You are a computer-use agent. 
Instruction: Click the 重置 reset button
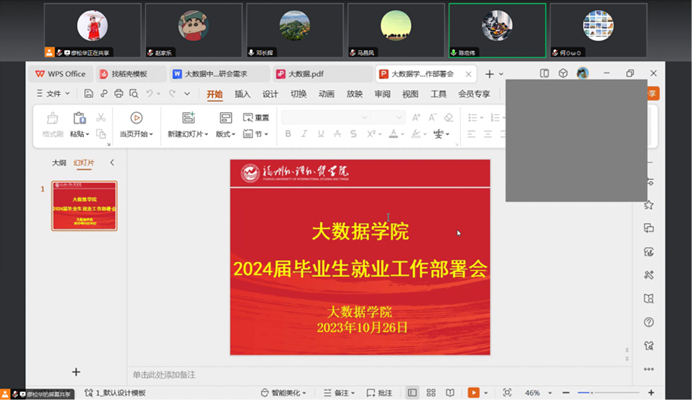pyautogui.click(x=256, y=117)
